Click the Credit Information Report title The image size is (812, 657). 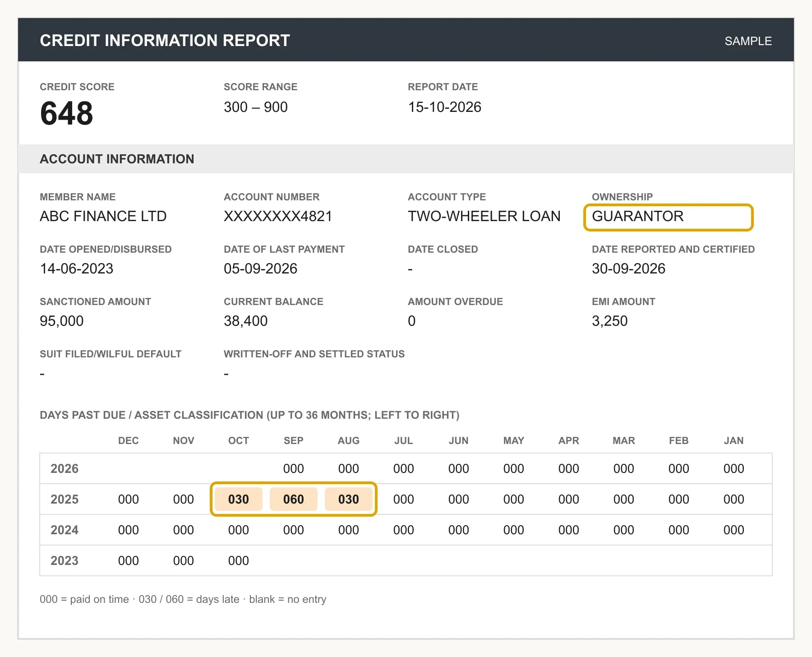tap(165, 41)
